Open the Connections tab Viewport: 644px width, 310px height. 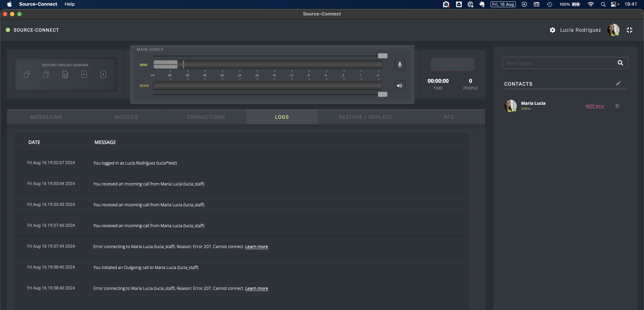206,117
